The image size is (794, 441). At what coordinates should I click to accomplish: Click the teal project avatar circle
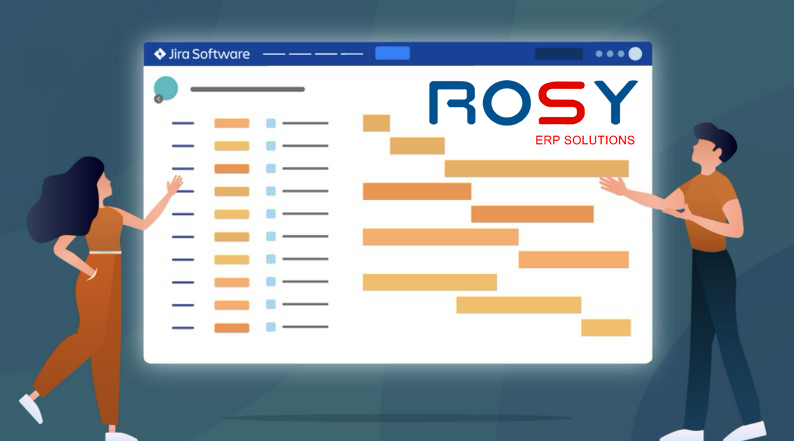(x=166, y=88)
